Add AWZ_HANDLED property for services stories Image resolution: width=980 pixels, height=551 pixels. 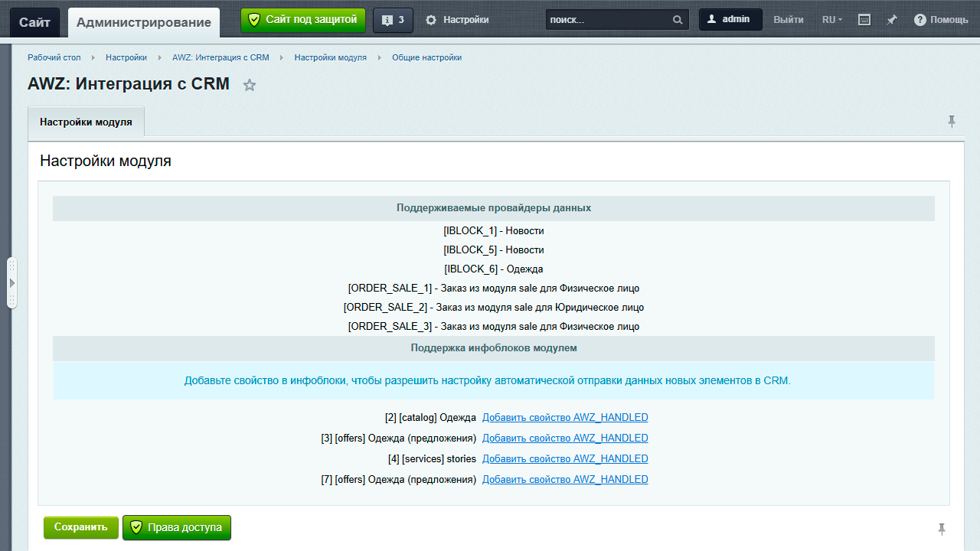tap(565, 459)
